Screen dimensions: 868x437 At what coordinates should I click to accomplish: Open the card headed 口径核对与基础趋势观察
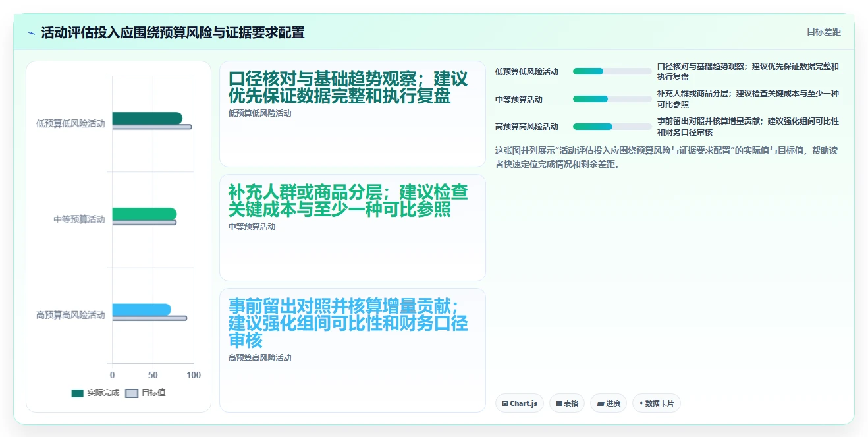[352, 114]
